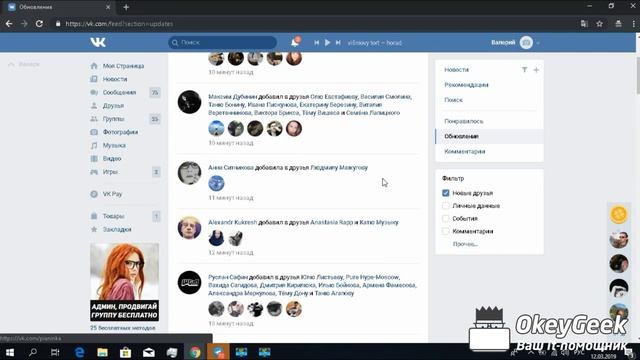Open Руслан Сафин's profile link
Image resolution: width=640 pixels, height=360 pixels.
tap(228, 277)
